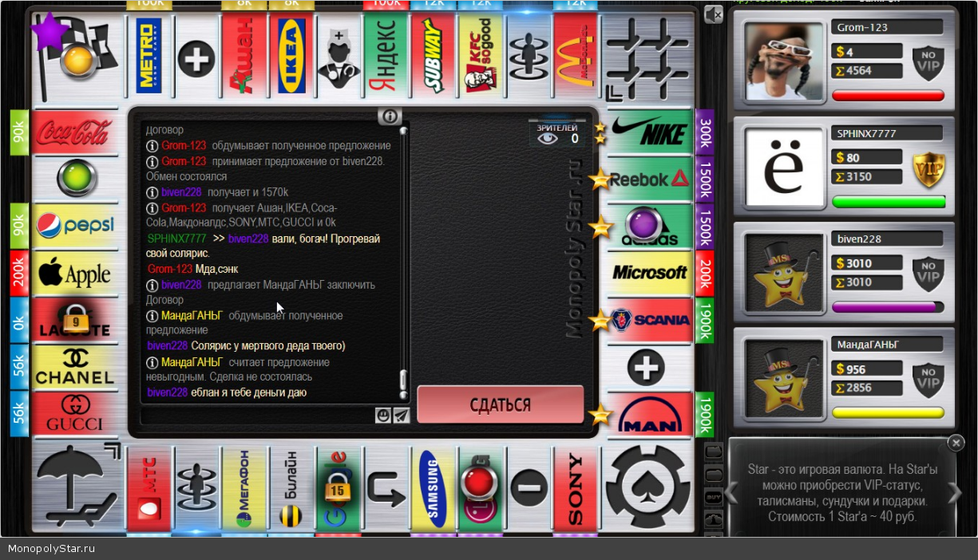Screen dimensions: 978x560
Task: Click the NO VIP badge of Grom-123
Action: 929,63
